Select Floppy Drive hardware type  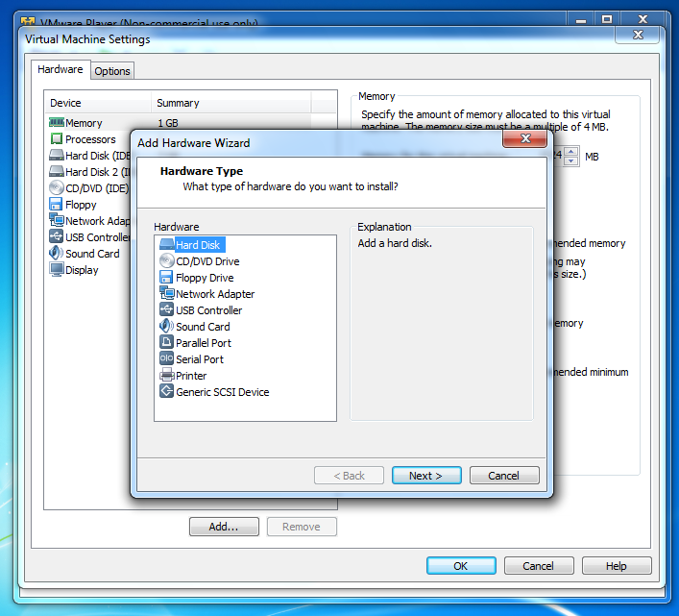pos(205,278)
